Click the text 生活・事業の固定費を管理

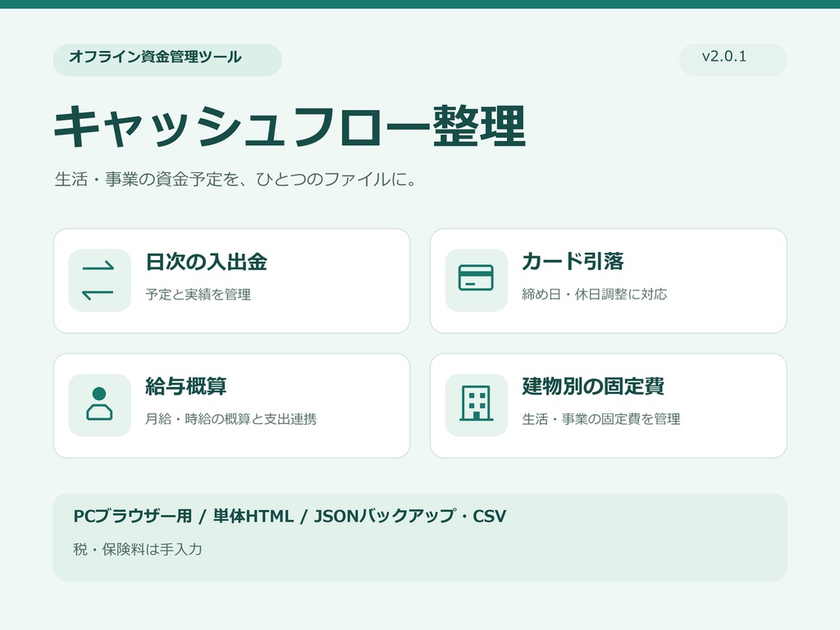(601, 419)
